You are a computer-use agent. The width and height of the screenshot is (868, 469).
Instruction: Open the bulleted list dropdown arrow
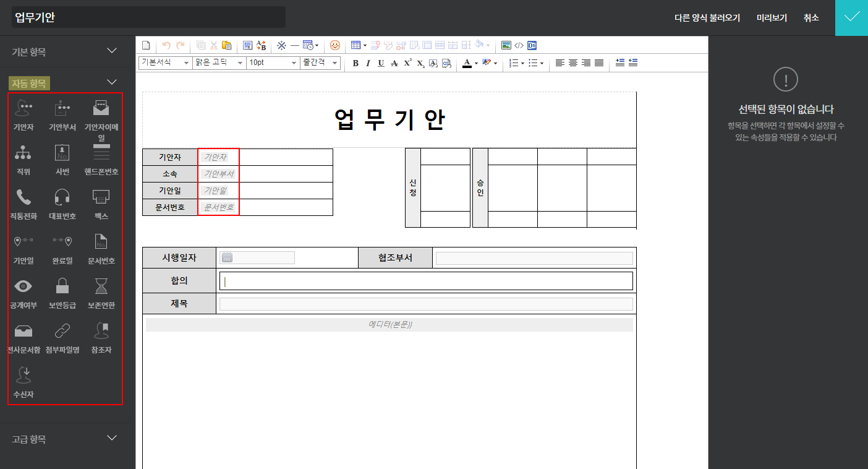(542, 63)
